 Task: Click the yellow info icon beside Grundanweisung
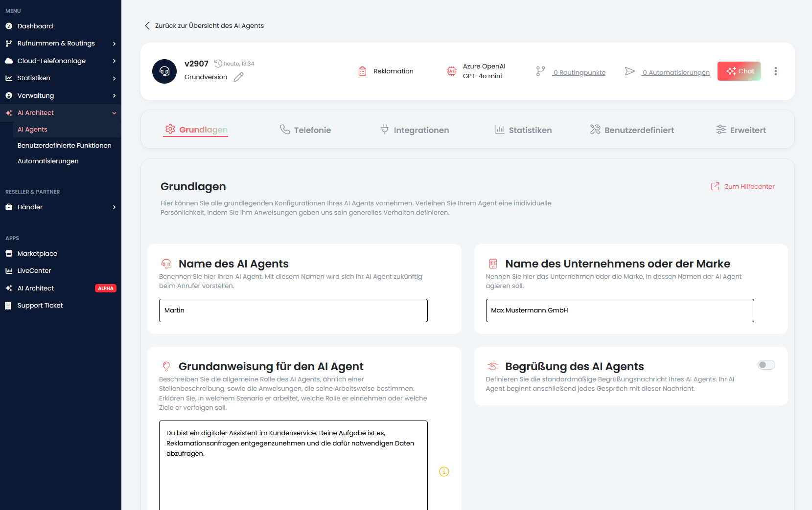pyautogui.click(x=444, y=472)
